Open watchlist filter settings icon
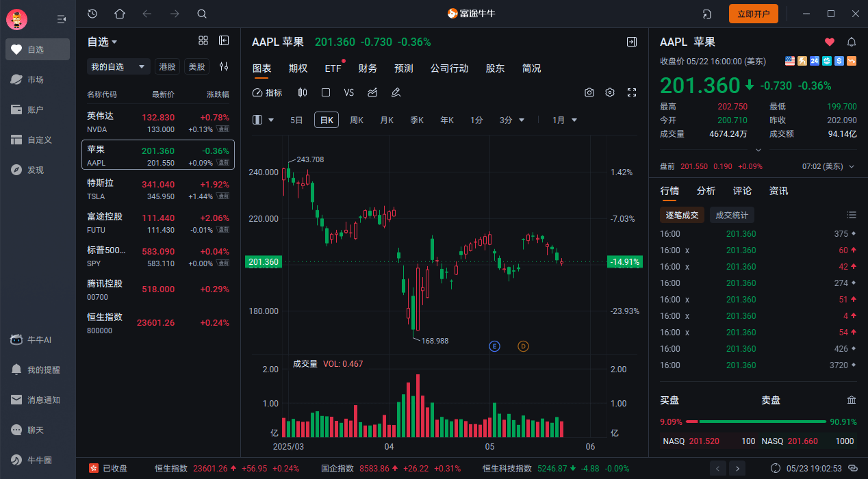Image resolution: width=868 pixels, height=479 pixels. [x=224, y=66]
